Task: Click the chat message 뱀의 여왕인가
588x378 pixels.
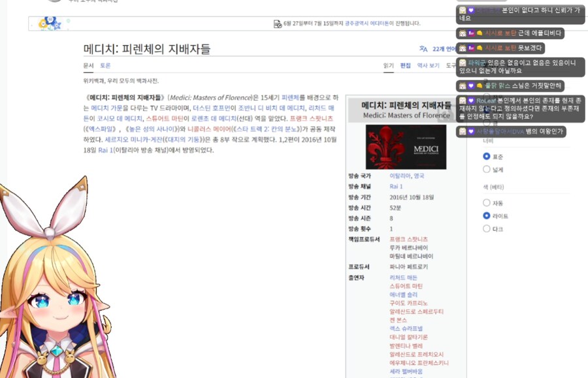Action: 511,131
